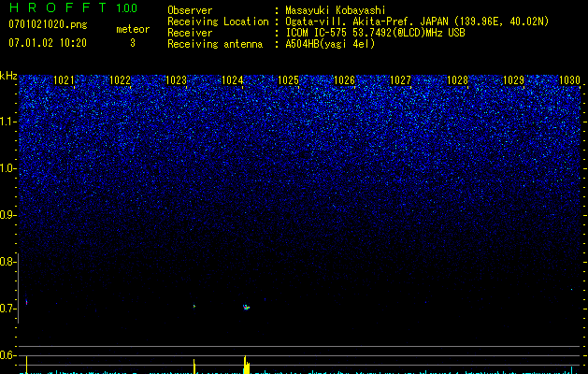The width and height of the screenshot is (588, 374).
Task: Click the 0.8 kHz axis label
Action: tap(7, 262)
